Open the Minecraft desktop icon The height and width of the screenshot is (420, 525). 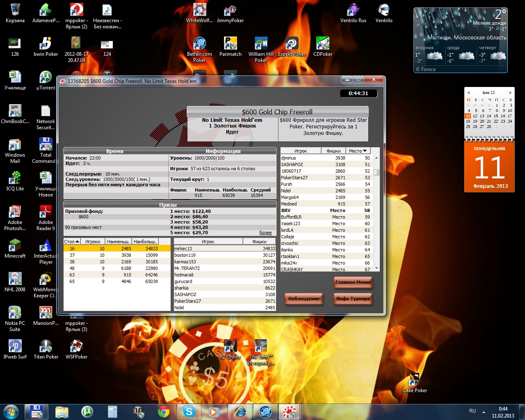pyautogui.click(x=15, y=246)
